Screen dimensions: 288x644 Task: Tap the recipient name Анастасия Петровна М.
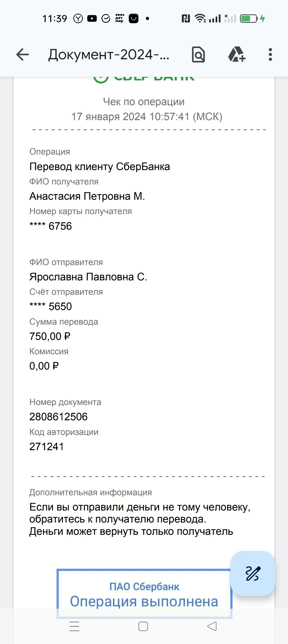click(x=87, y=196)
